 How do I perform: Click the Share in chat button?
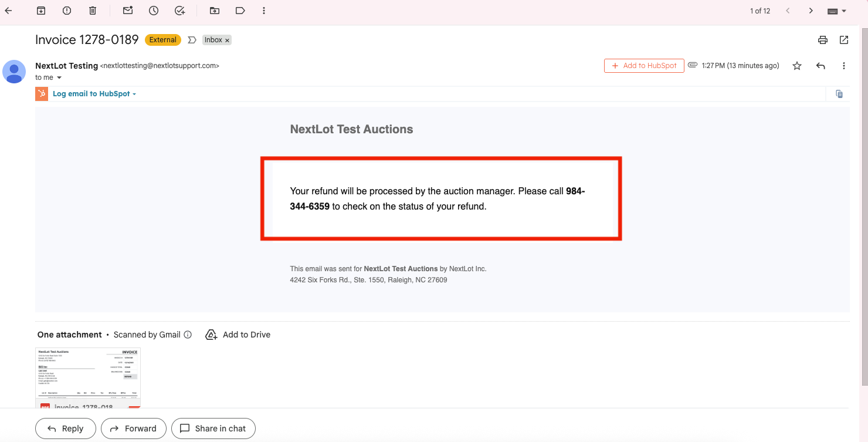(213, 428)
